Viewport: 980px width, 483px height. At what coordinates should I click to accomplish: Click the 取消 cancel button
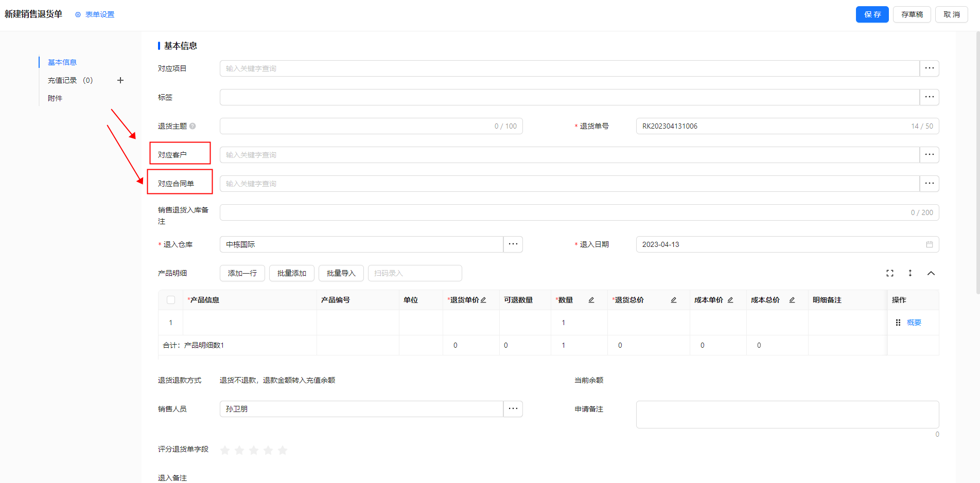(952, 14)
